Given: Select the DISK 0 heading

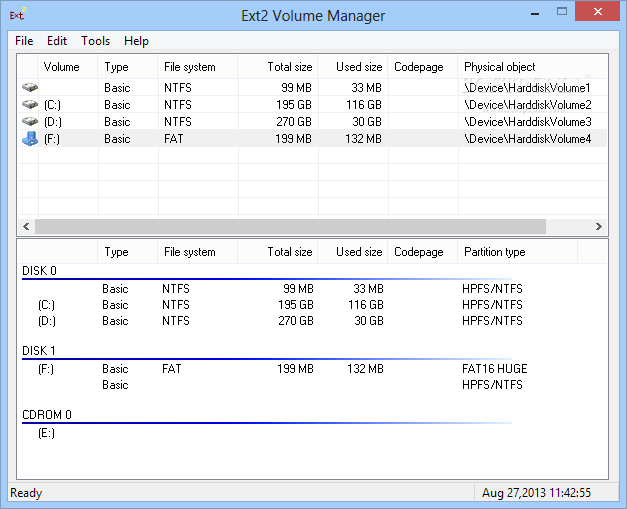Looking at the screenshot, I should pos(39,271).
